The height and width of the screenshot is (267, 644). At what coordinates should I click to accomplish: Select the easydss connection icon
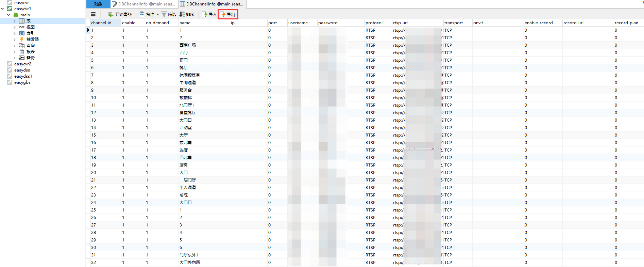coord(10,70)
